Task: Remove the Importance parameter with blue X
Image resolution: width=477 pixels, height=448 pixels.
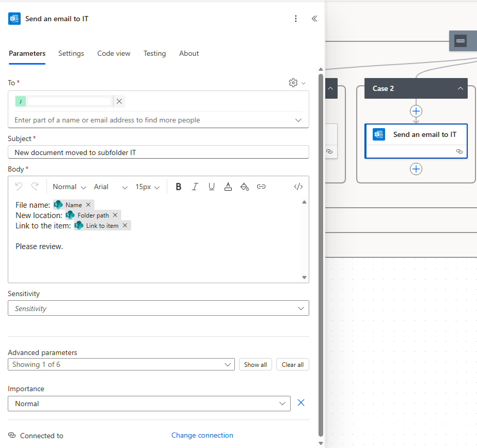Action: pos(300,403)
